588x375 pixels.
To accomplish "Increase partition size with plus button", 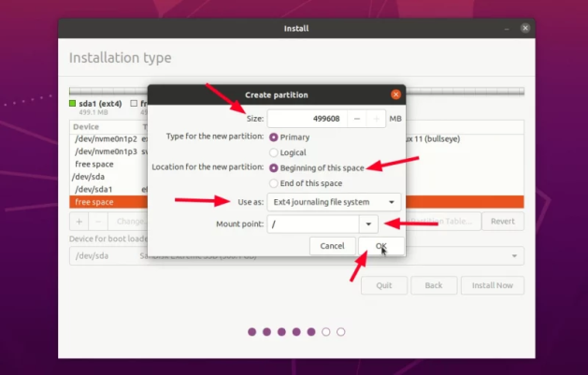I will [376, 119].
